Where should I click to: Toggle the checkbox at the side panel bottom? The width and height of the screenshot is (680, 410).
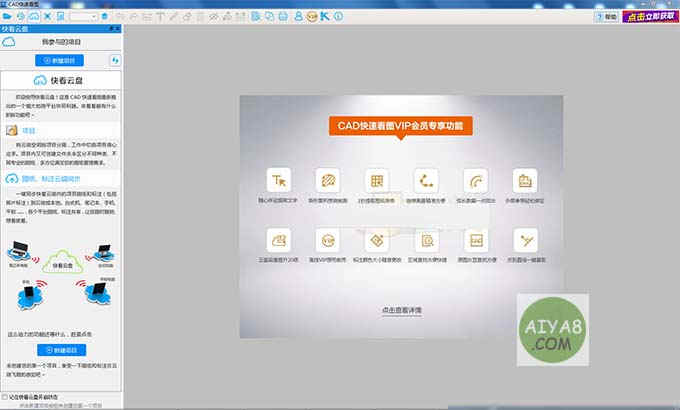pos(5,397)
